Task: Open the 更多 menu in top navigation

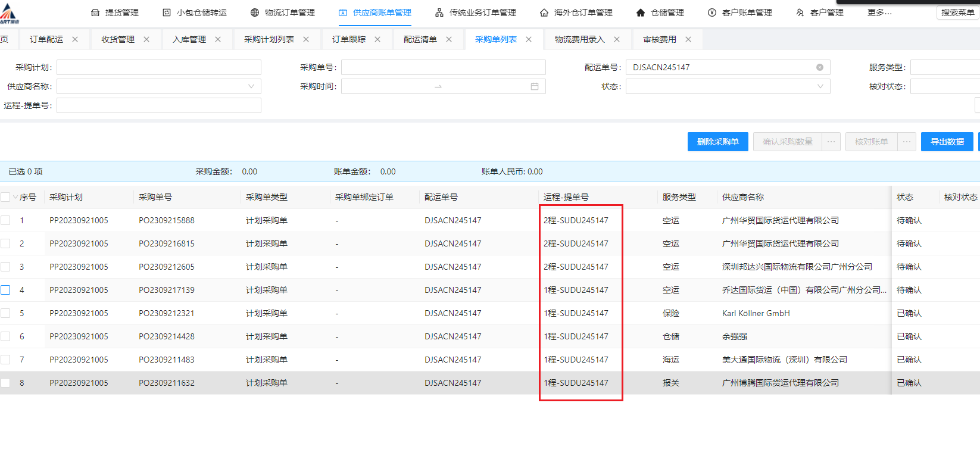Action: 879,13
